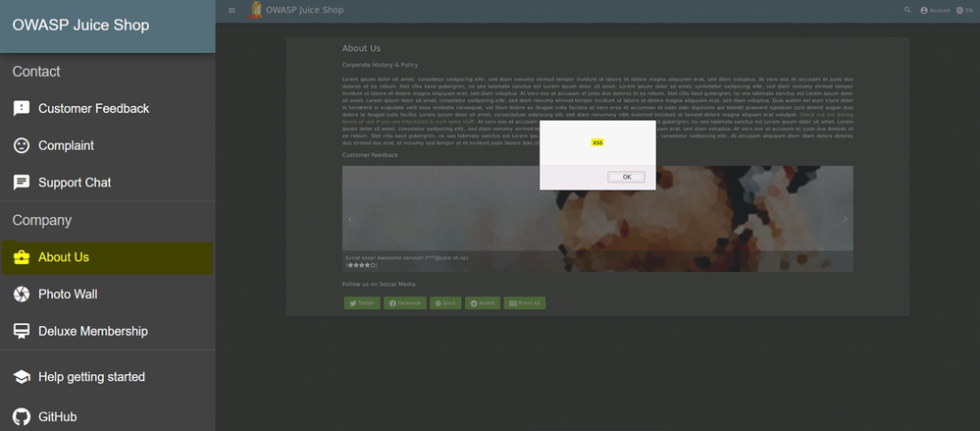Click the Photo Wall camera shutter icon
The width and height of the screenshot is (980, 431).
[x=22, y=294]
